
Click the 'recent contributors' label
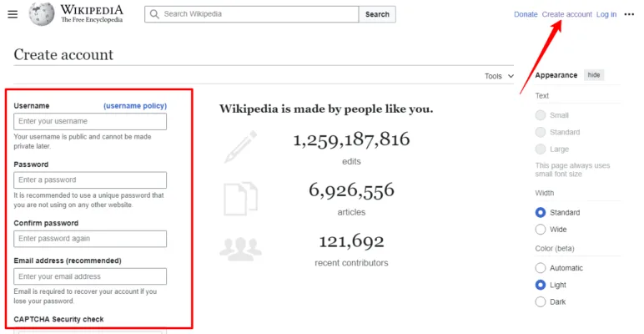[351, 263]
